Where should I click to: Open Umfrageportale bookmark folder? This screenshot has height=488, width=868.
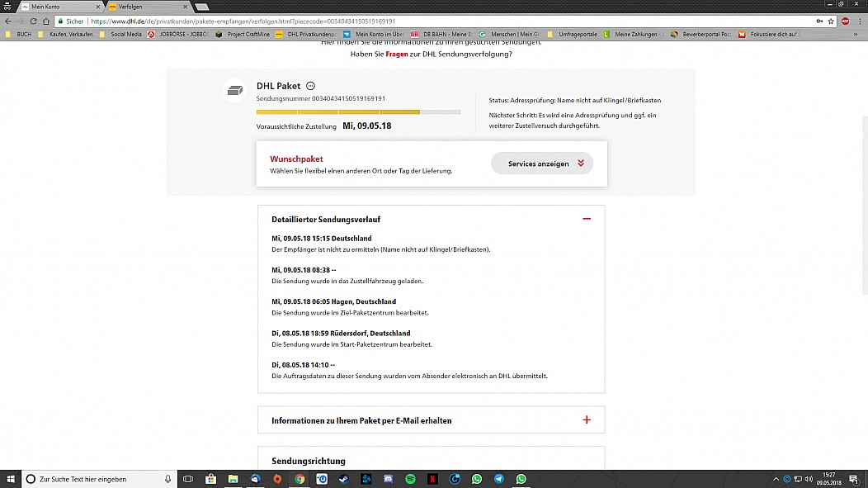(x=572, y=35)
